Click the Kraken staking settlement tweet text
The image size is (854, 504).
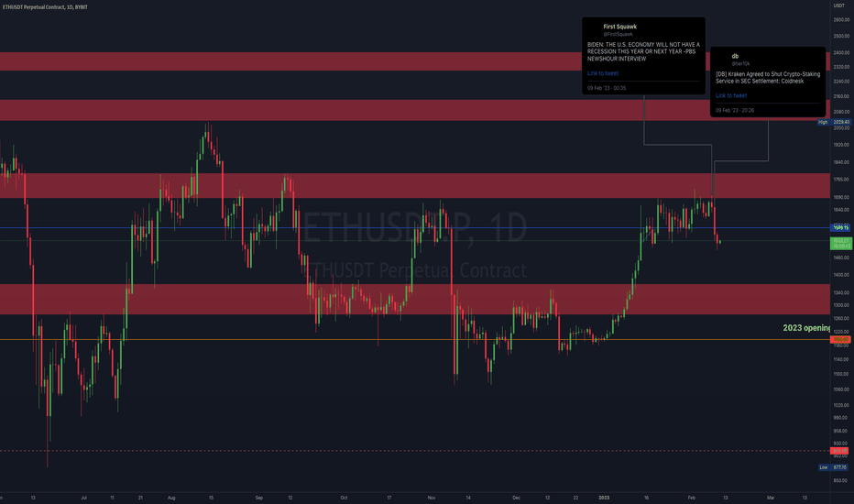coord(768,77)
